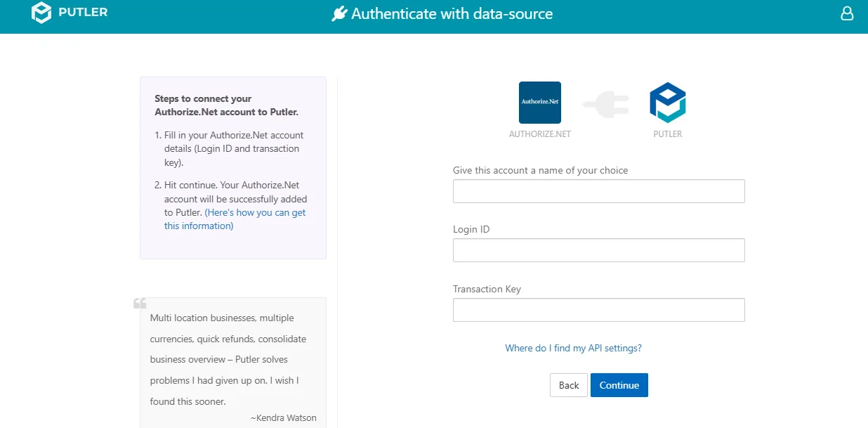Click the PUTLER wordmark in top bar
This screenshot has width=868, height=428.
[x=84, y=12]
